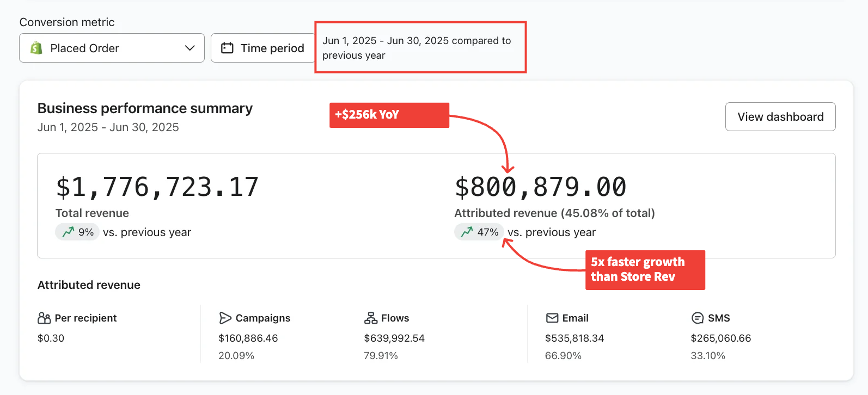Click the SMS label
The height and width of the screenshot is (395, 868).
pos(719,318)
